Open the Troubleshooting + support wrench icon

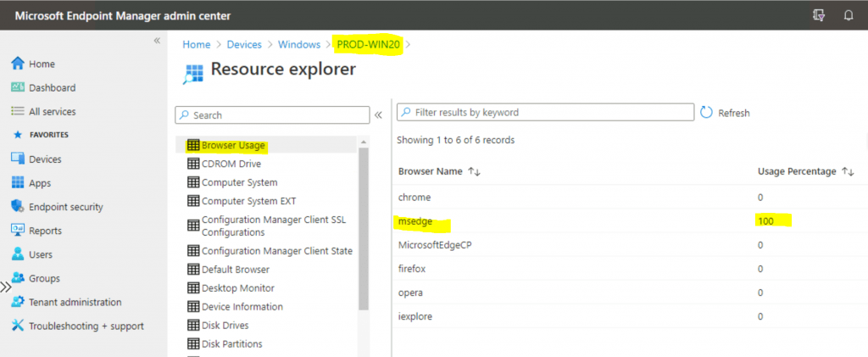pyautogui.click(x=18, y=326)
